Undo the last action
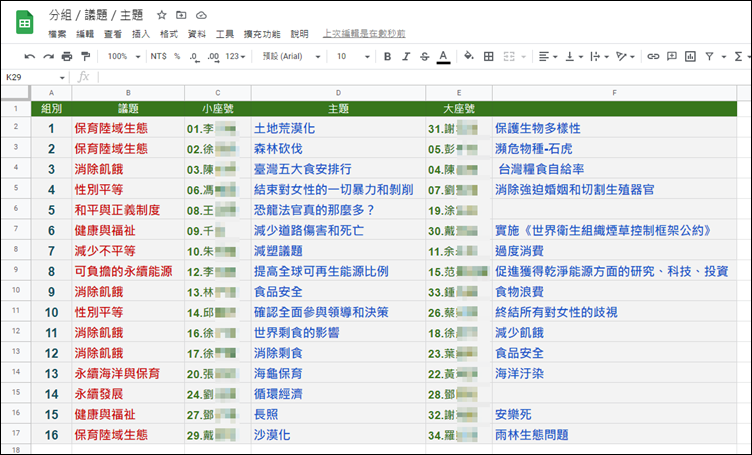The height and width of the screenshot is (455, 752). [x=30, y=57]
